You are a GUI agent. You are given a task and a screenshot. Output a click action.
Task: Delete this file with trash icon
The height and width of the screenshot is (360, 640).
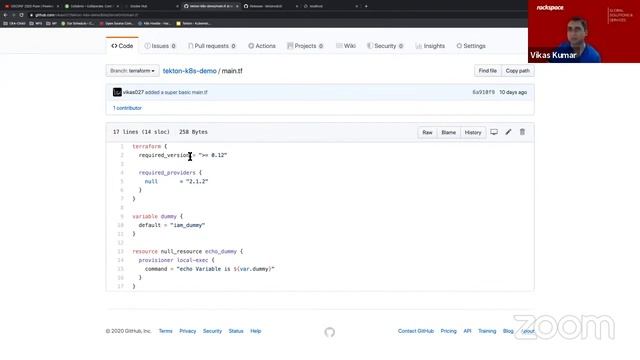click(522, 132)
